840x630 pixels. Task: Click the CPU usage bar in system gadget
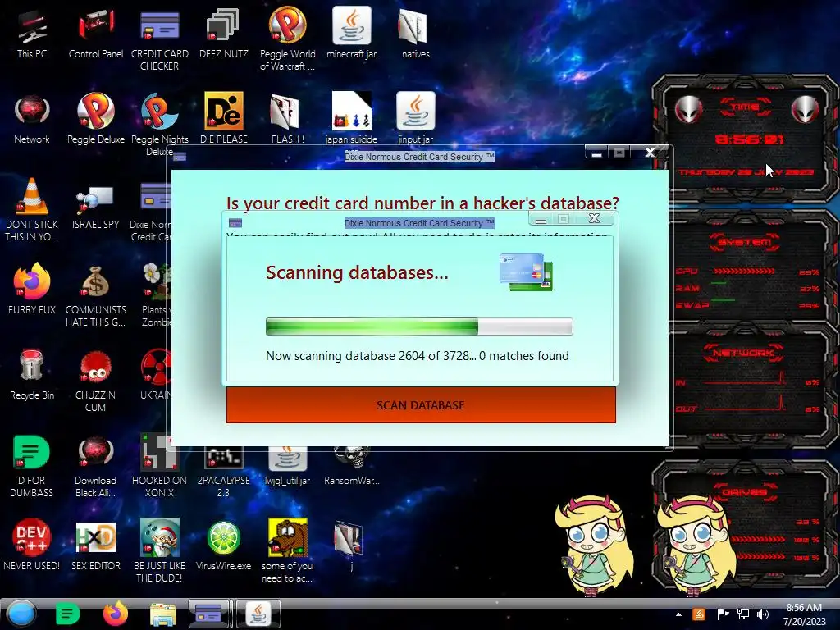[745, 271]
